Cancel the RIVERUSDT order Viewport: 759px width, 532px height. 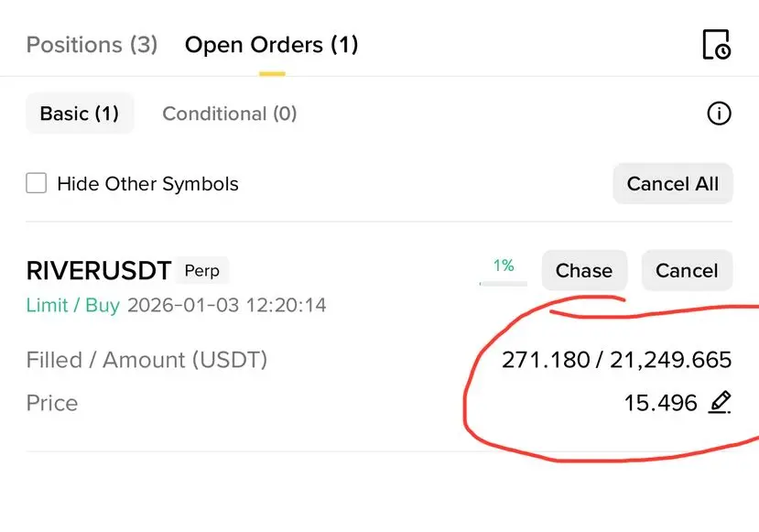(687, 271)
